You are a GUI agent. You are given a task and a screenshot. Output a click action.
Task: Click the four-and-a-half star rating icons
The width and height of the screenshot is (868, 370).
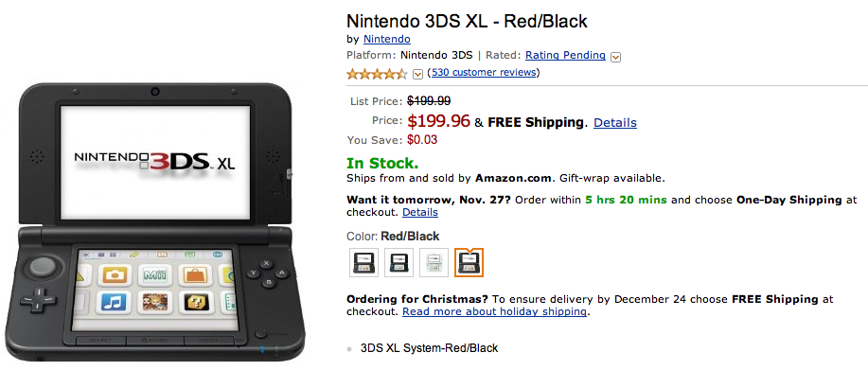[377, 74]
